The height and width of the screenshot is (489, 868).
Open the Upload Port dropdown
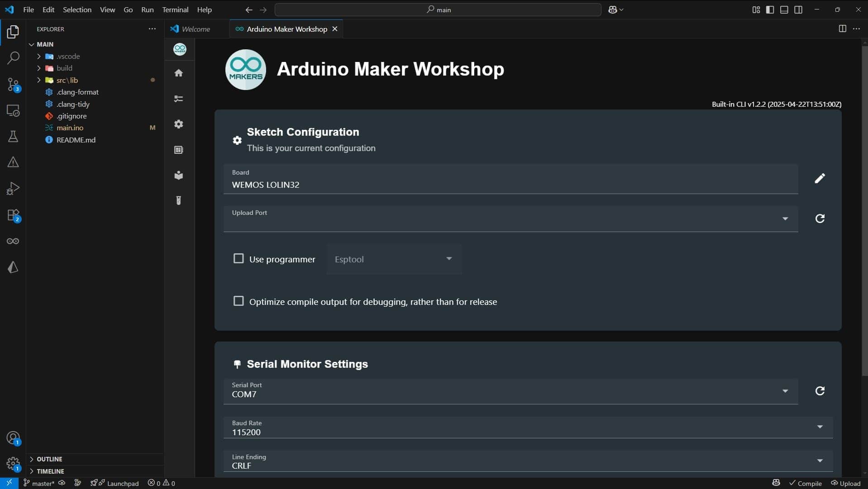point(785,219)
